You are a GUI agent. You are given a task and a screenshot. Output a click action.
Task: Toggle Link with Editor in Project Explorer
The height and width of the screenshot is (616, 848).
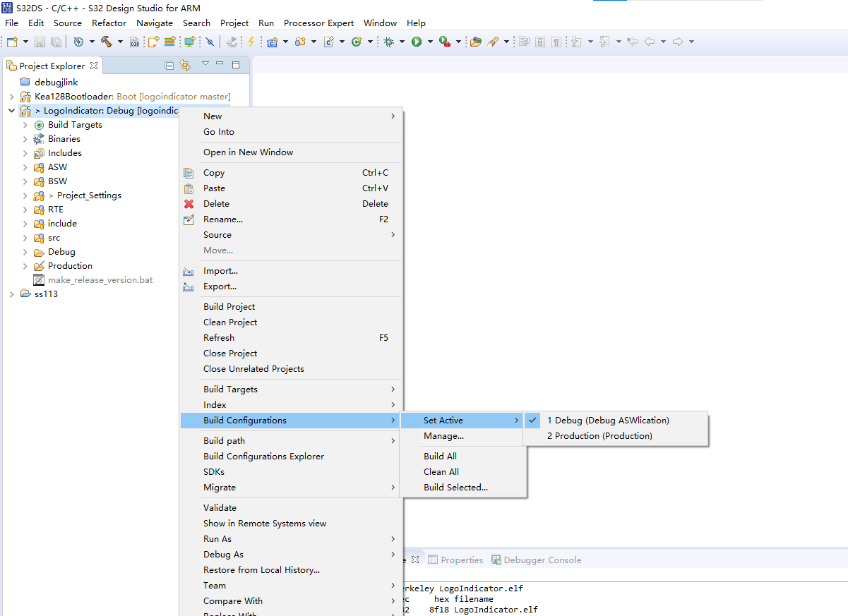(x=185, y=65)
